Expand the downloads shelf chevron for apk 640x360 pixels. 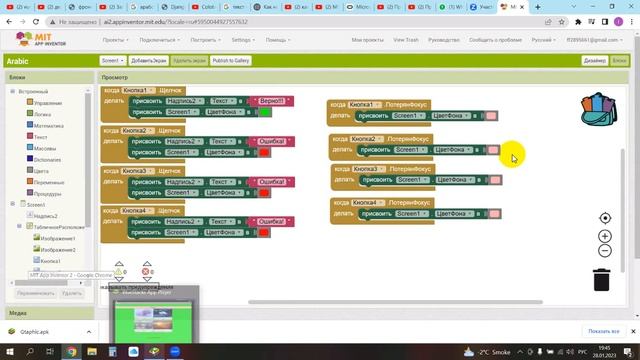tap(89, 332)
